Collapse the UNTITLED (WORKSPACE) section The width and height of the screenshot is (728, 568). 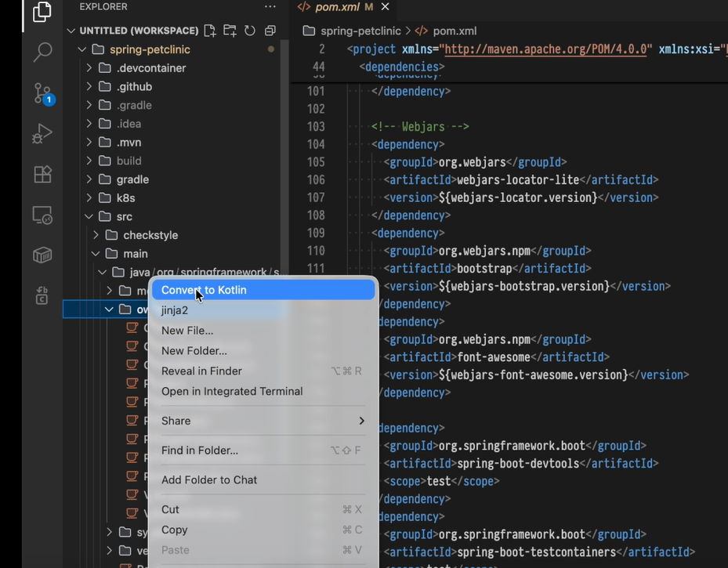pyautogui.click(x=71, y=31)
